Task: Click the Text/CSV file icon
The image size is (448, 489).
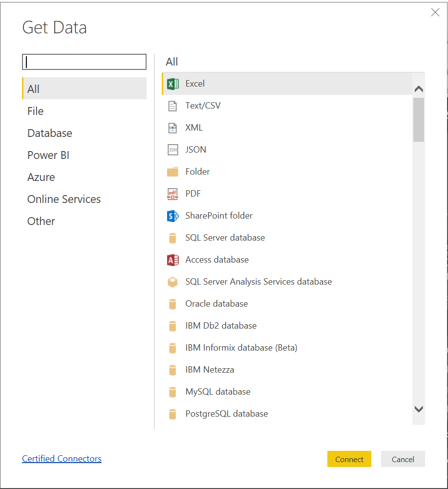Action: tap(172, 106)
